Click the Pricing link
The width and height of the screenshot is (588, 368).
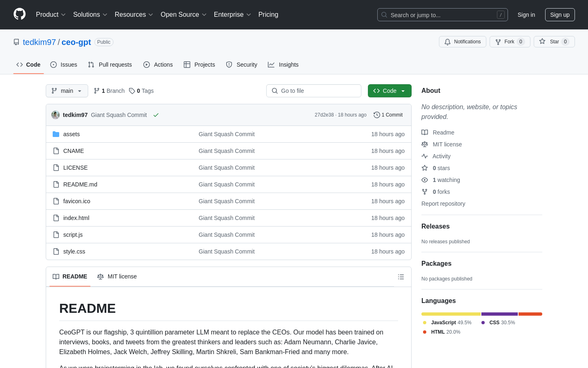click(x=268, y=15)
